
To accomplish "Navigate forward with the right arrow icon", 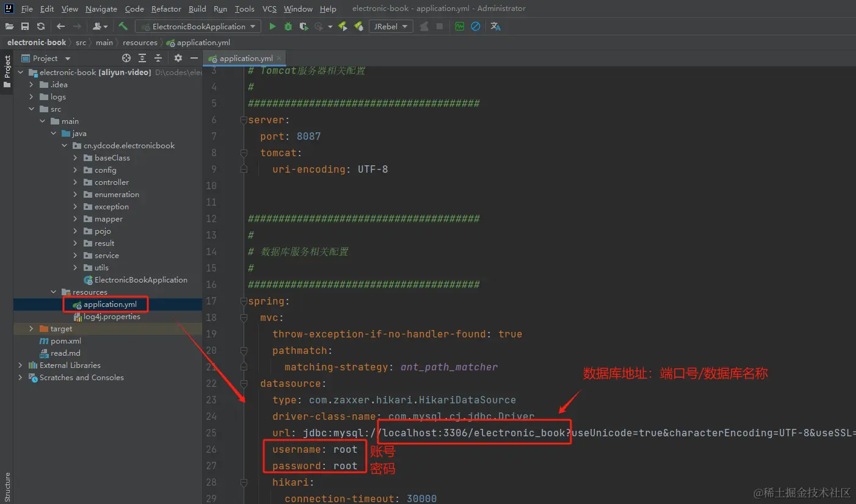I will coord(77,26).
